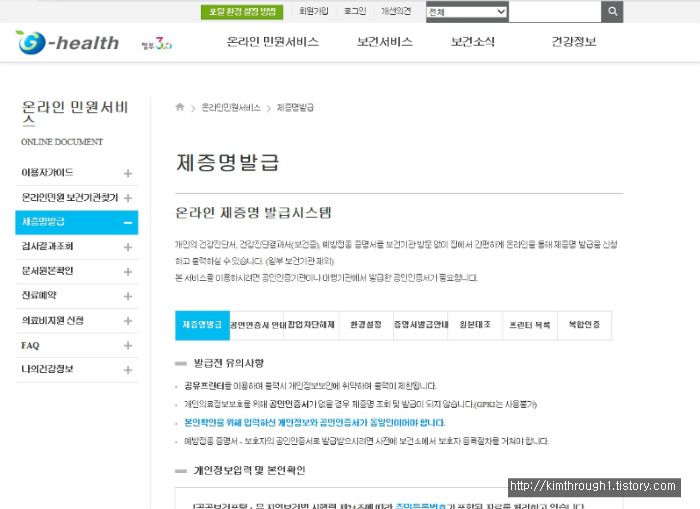The height and width of the screenshot is (509, 700).
Task: Select the 공인인증서 안내 tab
Action: coord(257,325)
